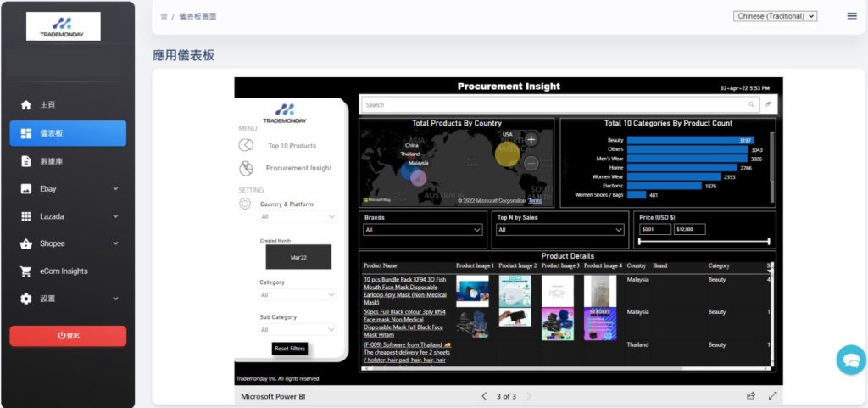
Task: Click the price range slider track
Action: [704, 242]
